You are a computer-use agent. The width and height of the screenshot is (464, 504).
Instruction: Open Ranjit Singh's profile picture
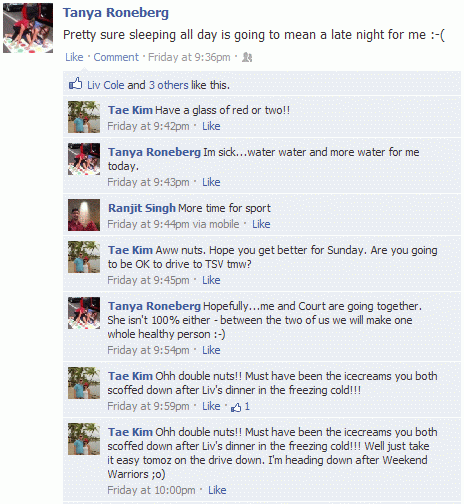(x=84, y=215)
